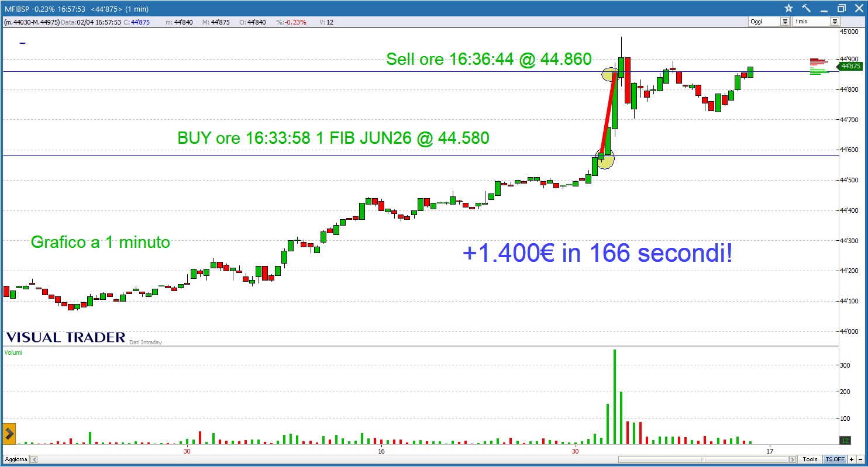
Task: Click the small blue dash marker top-left
Action: [23, 43]
